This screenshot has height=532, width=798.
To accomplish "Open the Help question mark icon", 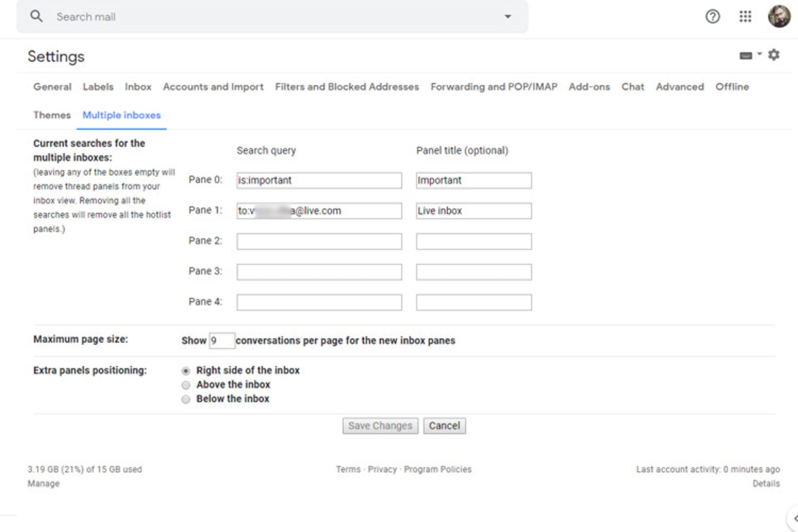I will click(712, 17).
